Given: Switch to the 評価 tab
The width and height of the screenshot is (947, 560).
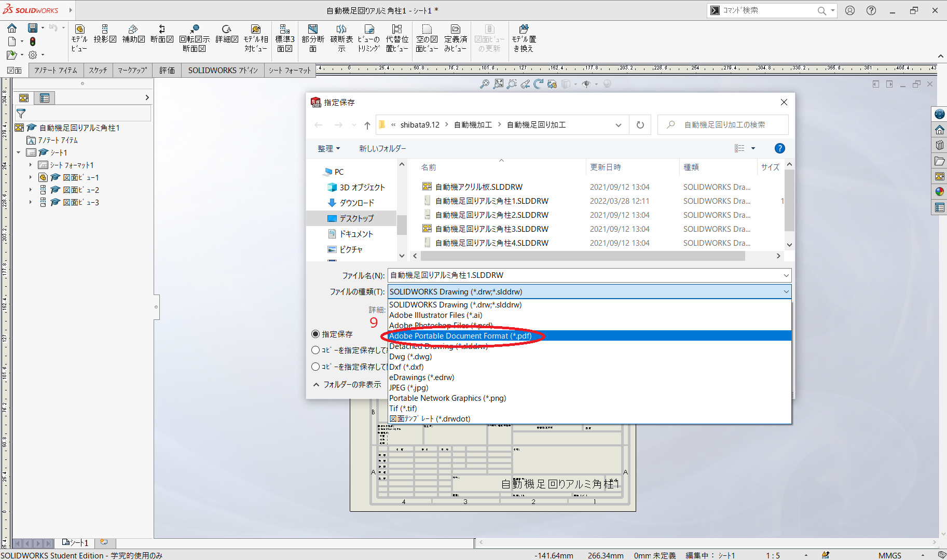Looking at the screenshot, I should [x=167, y=71].
